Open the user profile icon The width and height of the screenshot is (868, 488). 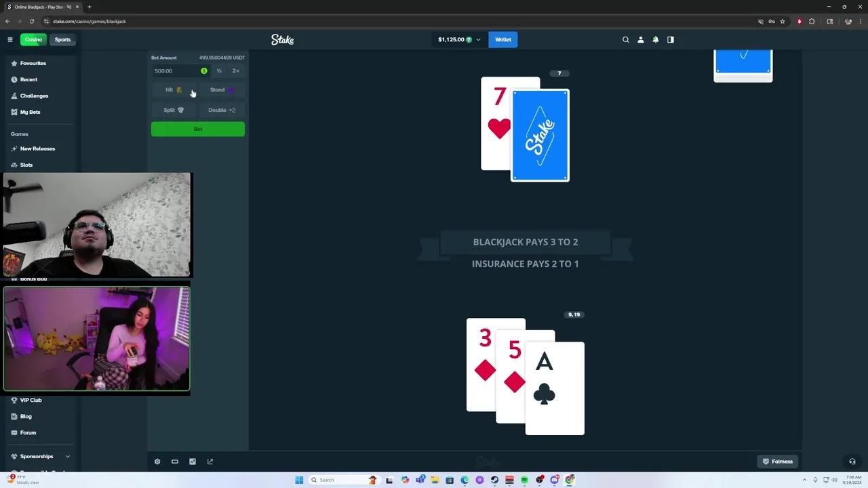coord(641,39)
